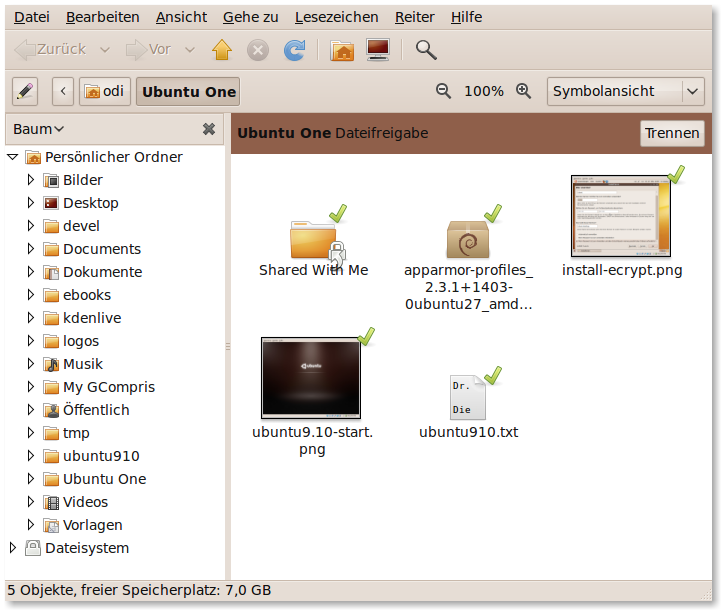This screenshot has width=721, height=610.
Task: Click the Vor forward button
Action: (x=148, y=49)
